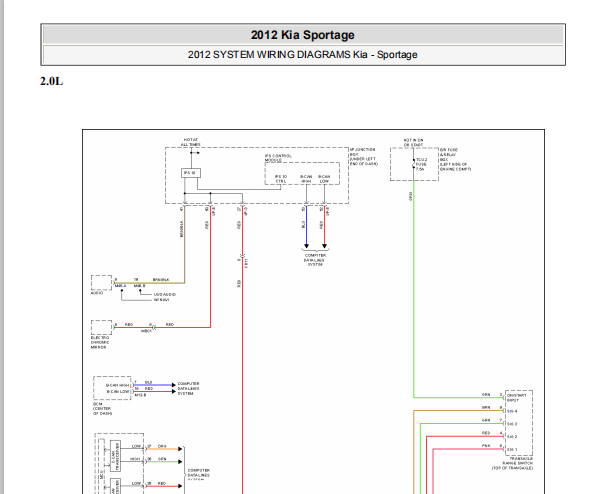Click the "HOT AT ALL TIMES" label
This screenshot has height=494, width=599.
click(x=191, y=142)
